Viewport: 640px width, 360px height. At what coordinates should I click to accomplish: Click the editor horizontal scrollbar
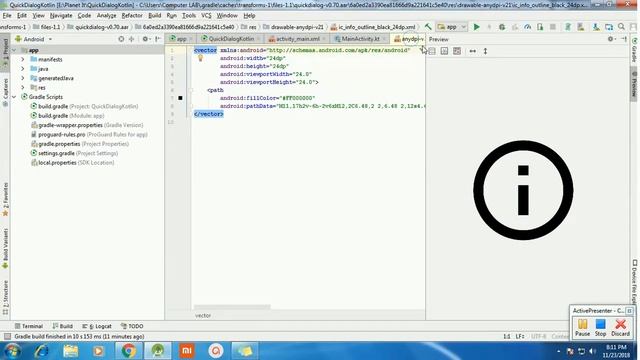(232, 307)
